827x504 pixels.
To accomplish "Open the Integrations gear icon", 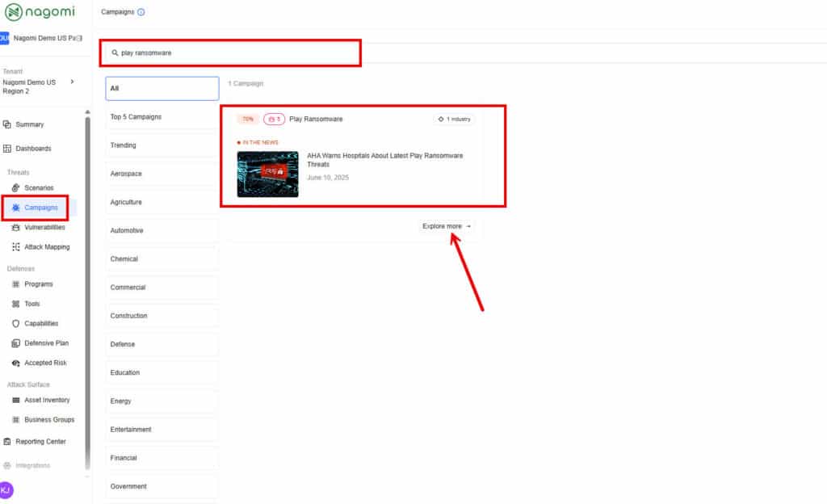I will coord(6,465).
